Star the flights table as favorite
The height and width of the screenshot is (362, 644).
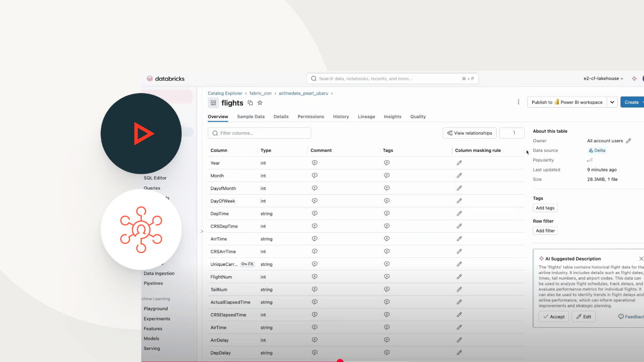(x=260, y=103)
